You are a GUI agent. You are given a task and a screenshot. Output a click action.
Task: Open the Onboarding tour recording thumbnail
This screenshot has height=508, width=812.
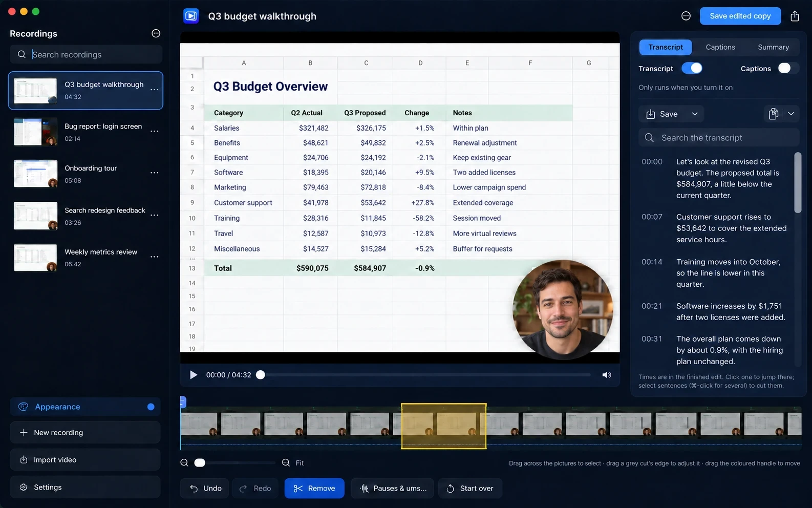35,174
